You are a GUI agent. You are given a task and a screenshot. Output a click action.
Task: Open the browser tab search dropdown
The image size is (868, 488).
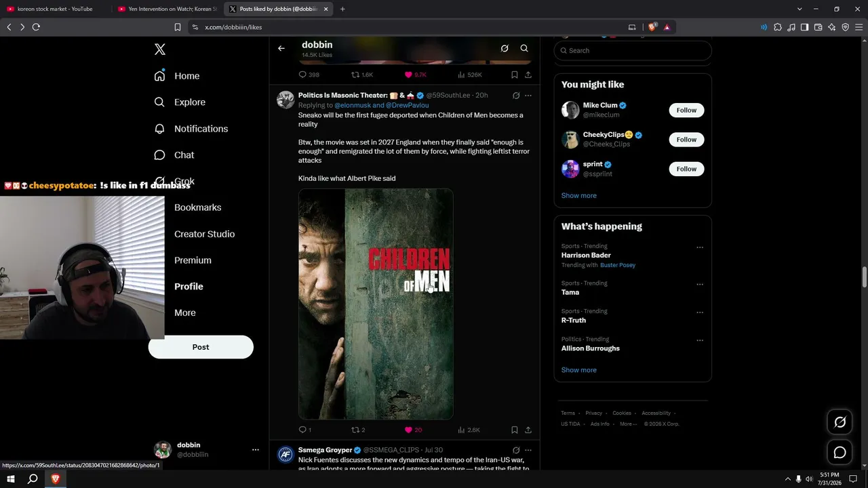point(800,9)
